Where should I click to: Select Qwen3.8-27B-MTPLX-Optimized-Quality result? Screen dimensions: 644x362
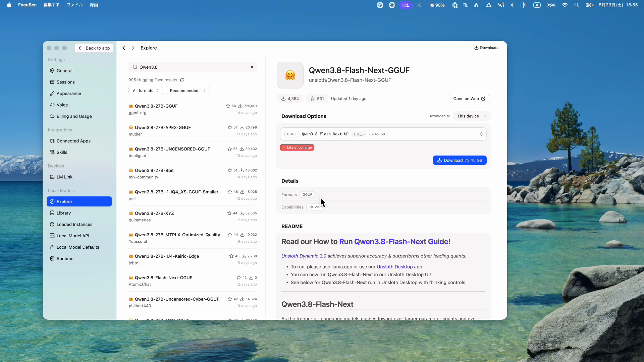193,238
